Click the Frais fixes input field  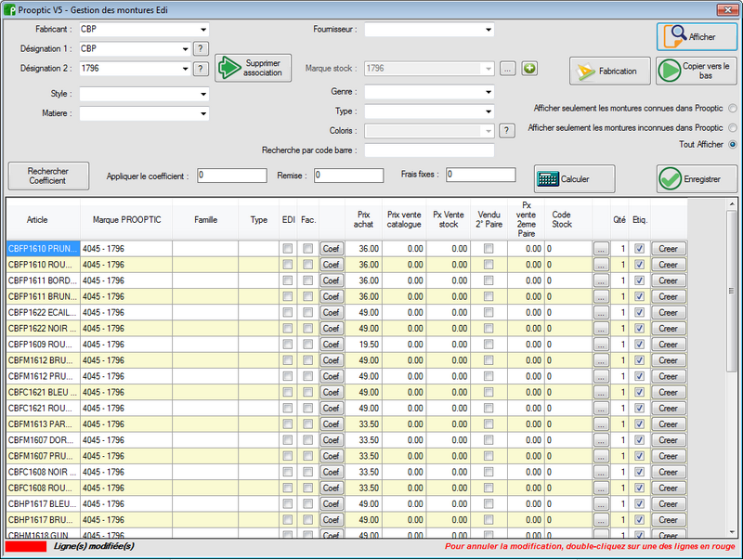pyautogui.click(x=480, y=175)
